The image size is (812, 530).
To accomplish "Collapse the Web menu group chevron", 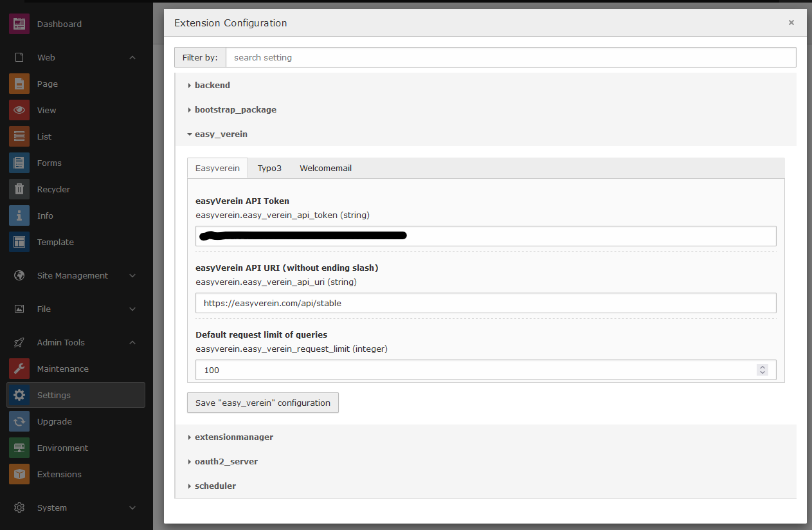I will (132, 57).
